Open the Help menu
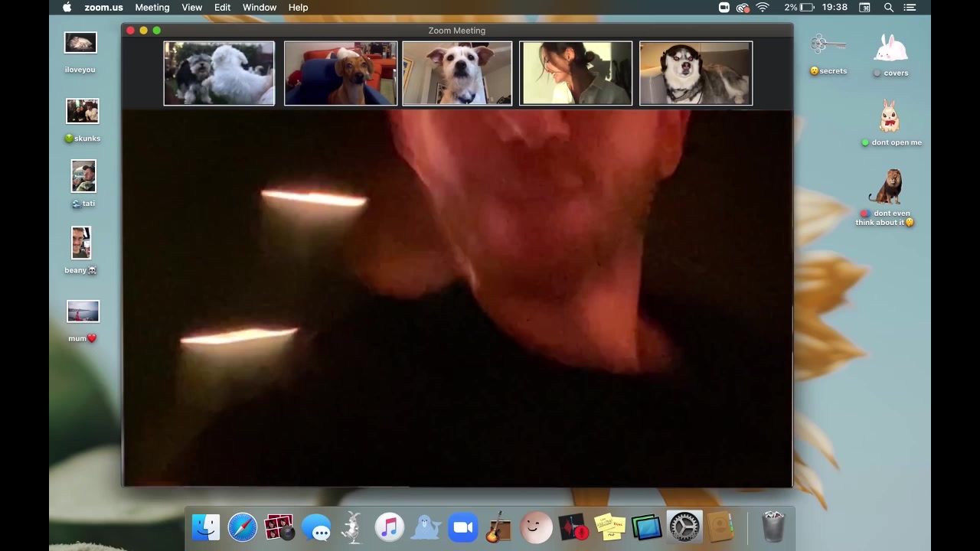980x551 pixels. click(299, 8)
